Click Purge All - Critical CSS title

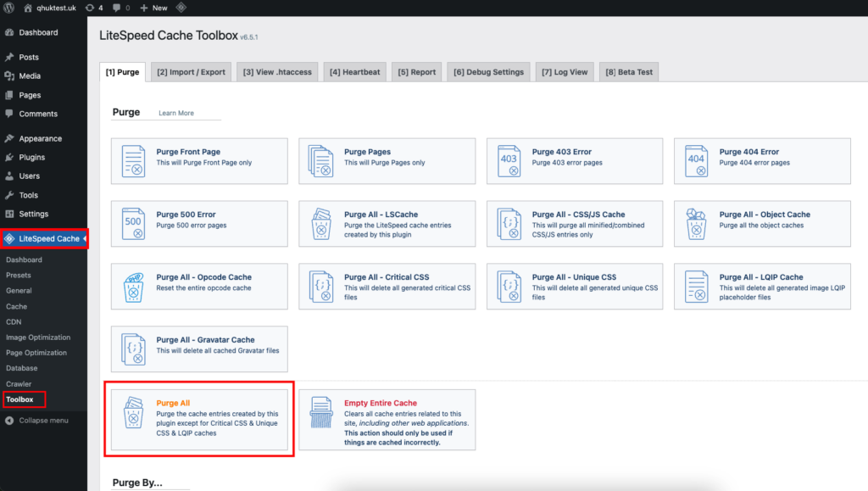387,277
